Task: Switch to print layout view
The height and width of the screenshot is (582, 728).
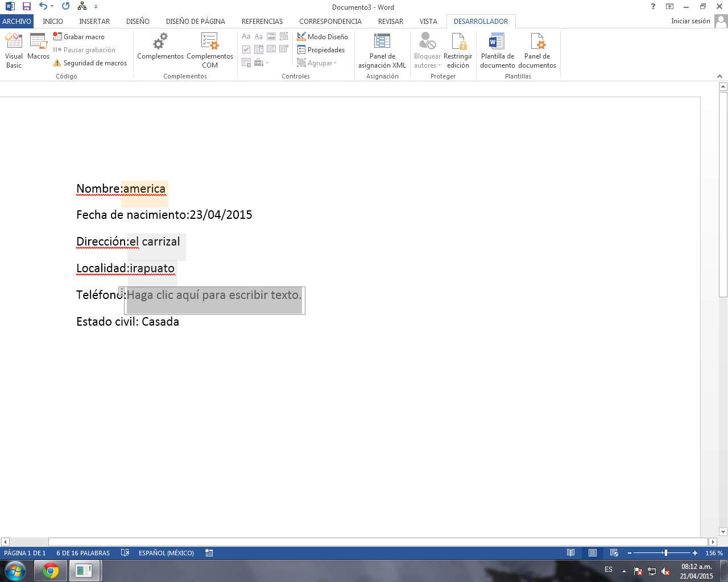Action: coord(593,552)
